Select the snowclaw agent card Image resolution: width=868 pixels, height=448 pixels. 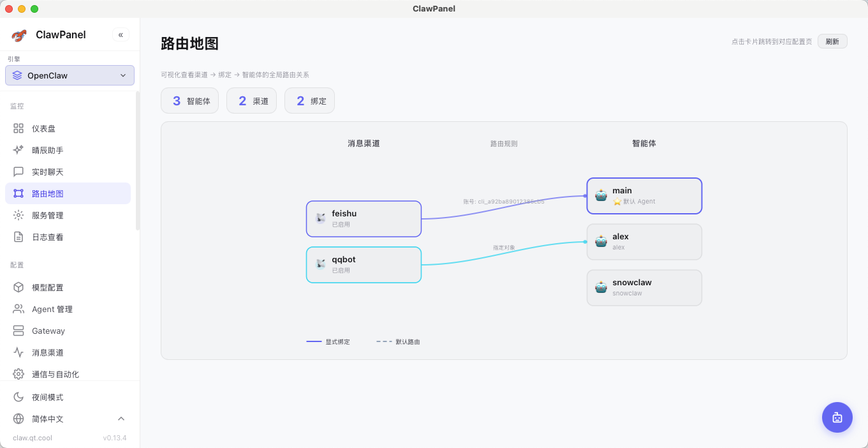[x=644, y=288]
